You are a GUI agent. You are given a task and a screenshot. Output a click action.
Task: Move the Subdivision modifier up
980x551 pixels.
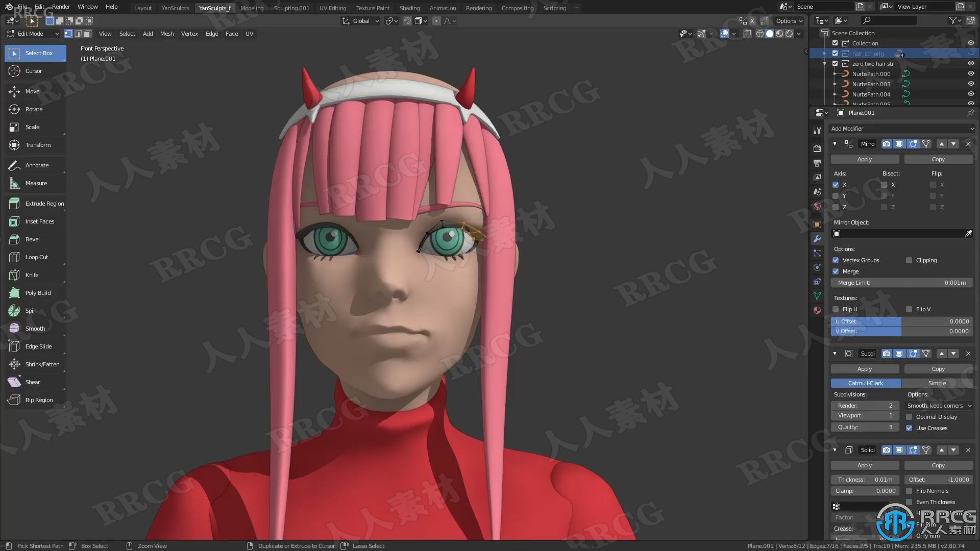pyautogui.click(x=942, y=354)
